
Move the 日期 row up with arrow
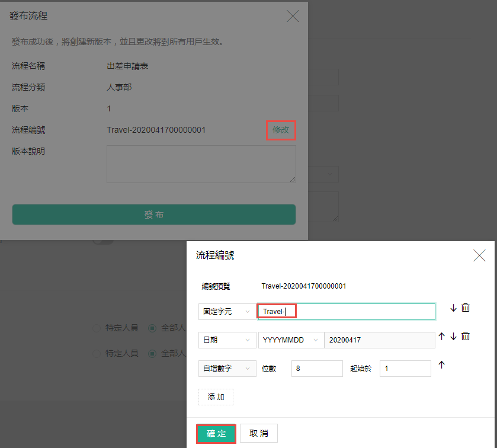click(x=441, y=337)
